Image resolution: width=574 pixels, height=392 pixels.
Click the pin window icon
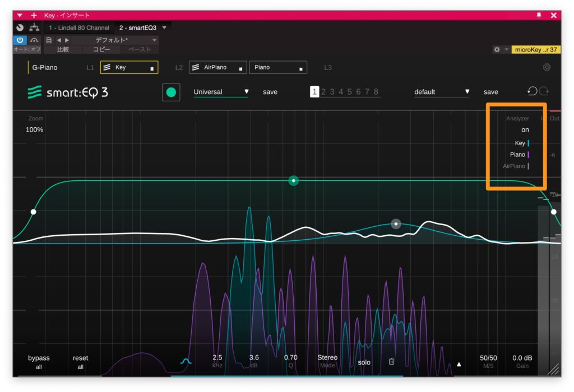pos(539,15)
